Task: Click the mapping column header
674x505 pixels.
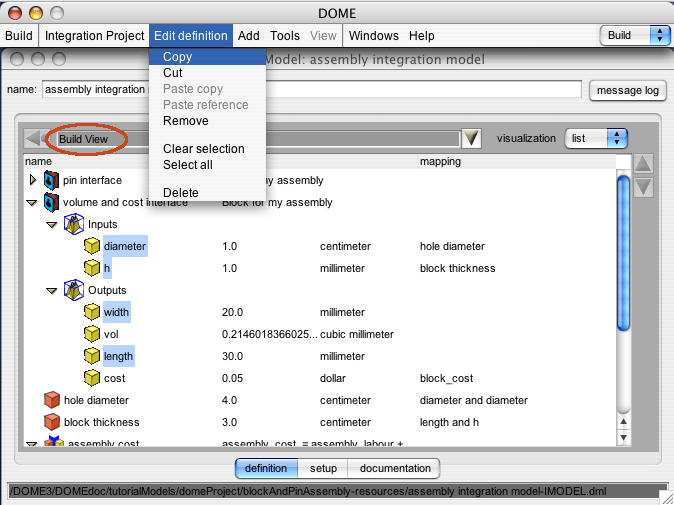Action: 516,162
